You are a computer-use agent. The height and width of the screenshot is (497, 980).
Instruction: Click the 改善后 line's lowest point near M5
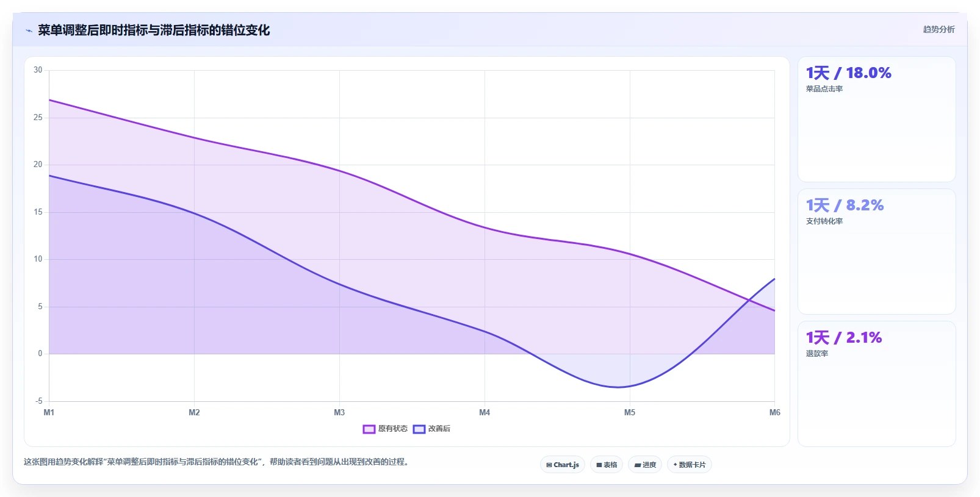(618, 387)
